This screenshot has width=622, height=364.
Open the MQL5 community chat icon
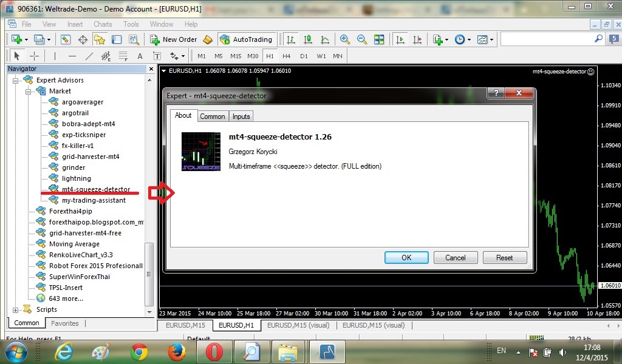[x=613, y=39]
